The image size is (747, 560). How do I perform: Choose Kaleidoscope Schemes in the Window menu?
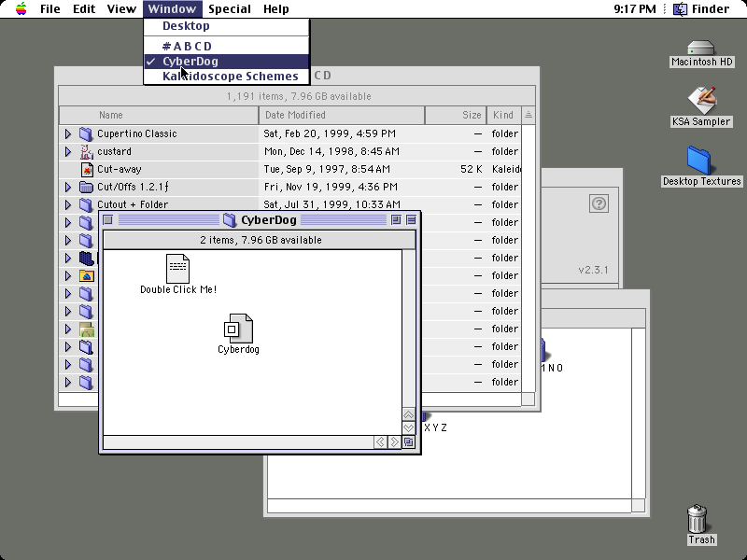coord(226,77)
